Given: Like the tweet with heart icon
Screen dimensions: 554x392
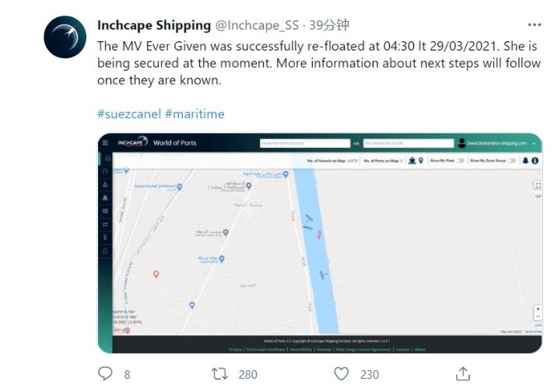Looking at the screenshot, I should click(342, 373).
